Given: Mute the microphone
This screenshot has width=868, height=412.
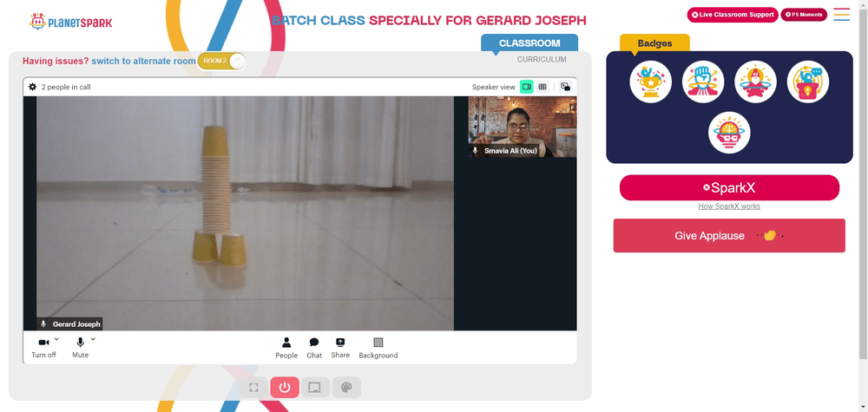Looking at the screenshot, I should 80,347.
